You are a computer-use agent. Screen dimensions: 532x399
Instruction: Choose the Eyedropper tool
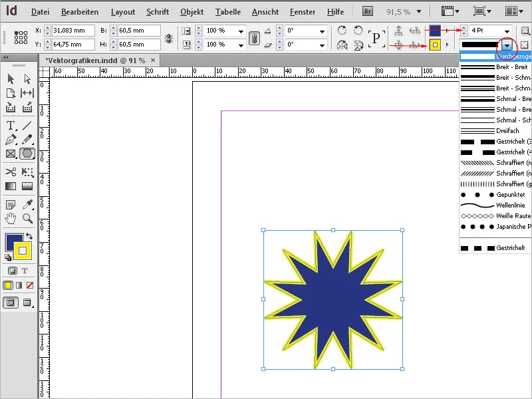pyautogui.click(x=27, y=205)
